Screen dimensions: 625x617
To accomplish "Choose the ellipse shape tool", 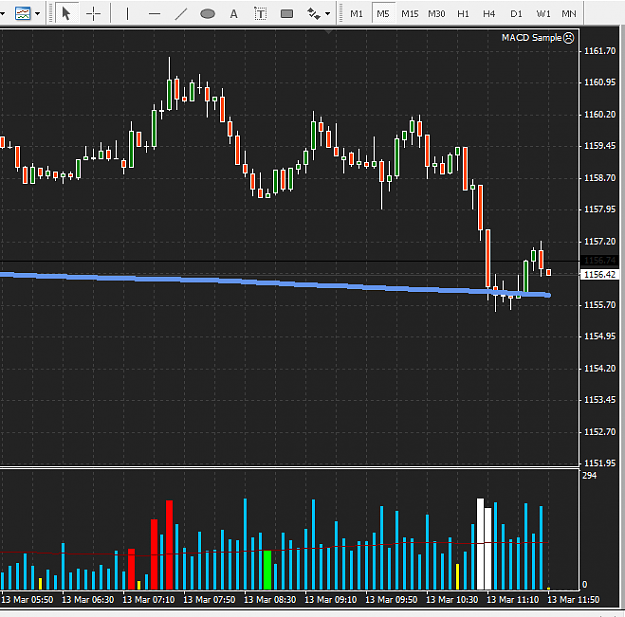I will (x=207, y=14).
